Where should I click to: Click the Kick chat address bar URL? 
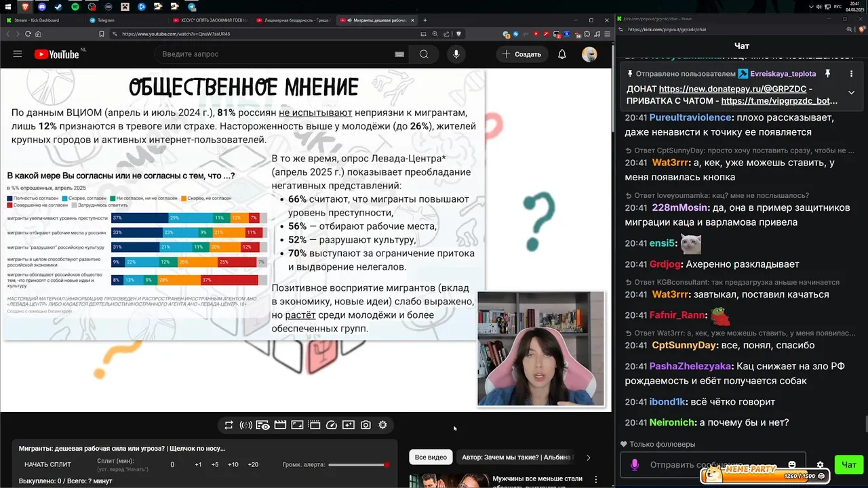click(x=667, y=30)
